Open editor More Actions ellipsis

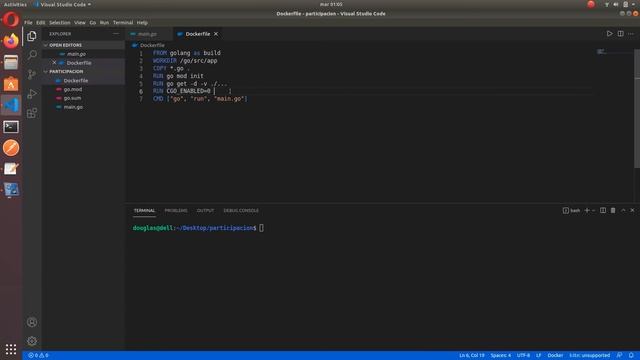click(631, 33)
